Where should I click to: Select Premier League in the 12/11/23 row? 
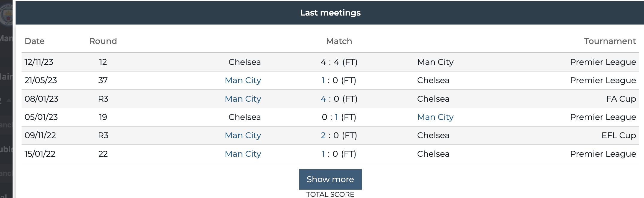tap(603, 62)
